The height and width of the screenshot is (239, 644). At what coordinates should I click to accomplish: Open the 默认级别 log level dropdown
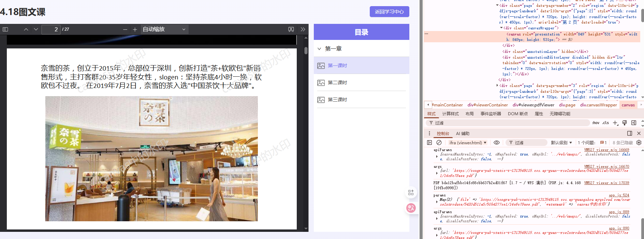[561, 143]
